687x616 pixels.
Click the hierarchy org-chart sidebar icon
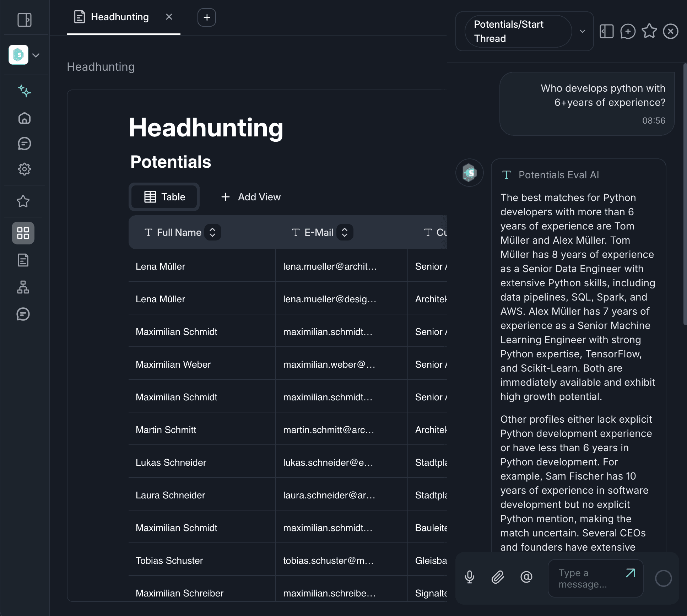[x=23, y=287]
